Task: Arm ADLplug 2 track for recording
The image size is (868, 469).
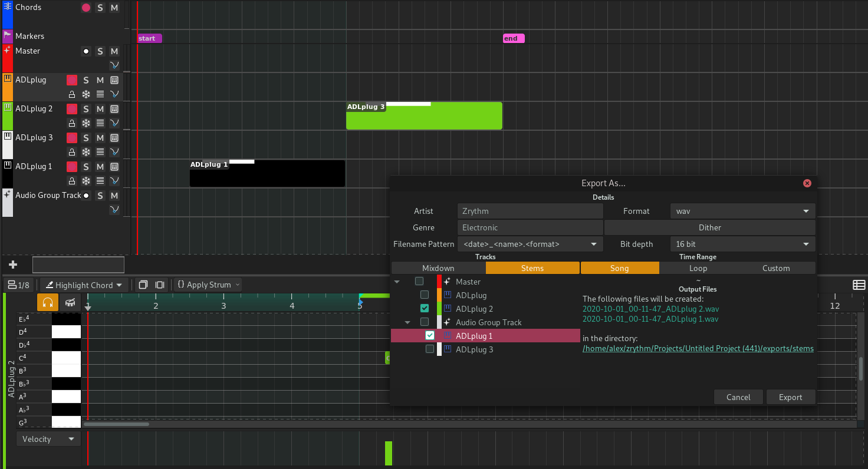Action: [72, 109]
